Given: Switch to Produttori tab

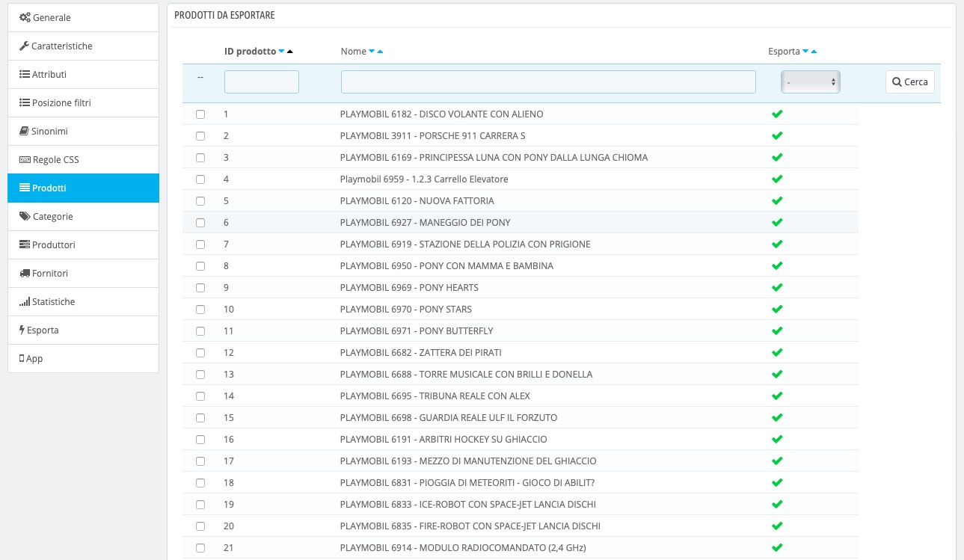Looking at the screenshot, I should (x=83, y=245).
